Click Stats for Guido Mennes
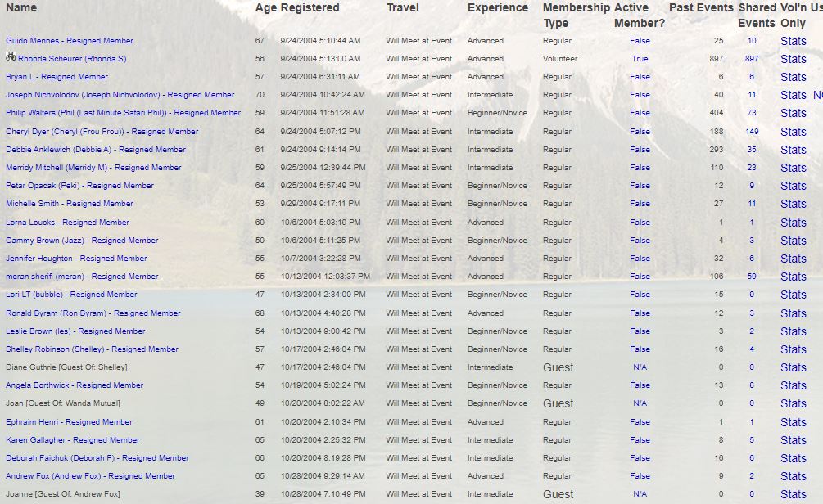This screenshot has width=823, height=504. pyautogui.click(x=793, y=42)
